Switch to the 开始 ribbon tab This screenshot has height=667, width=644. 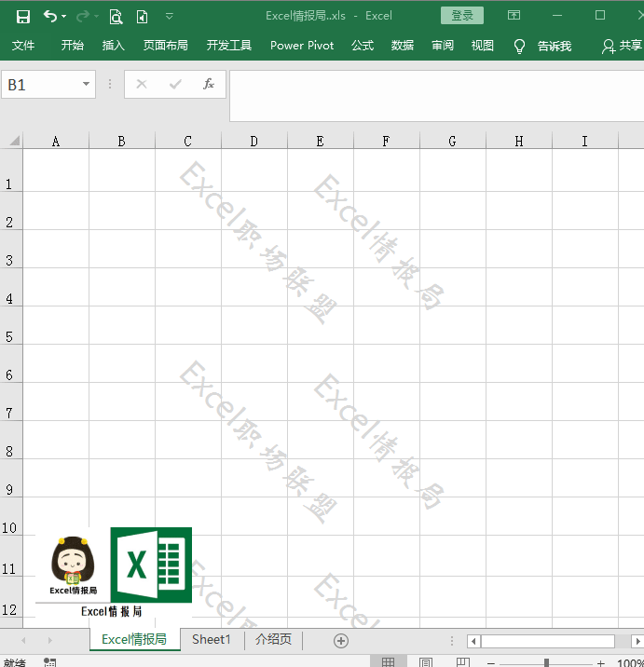point(73,45)
